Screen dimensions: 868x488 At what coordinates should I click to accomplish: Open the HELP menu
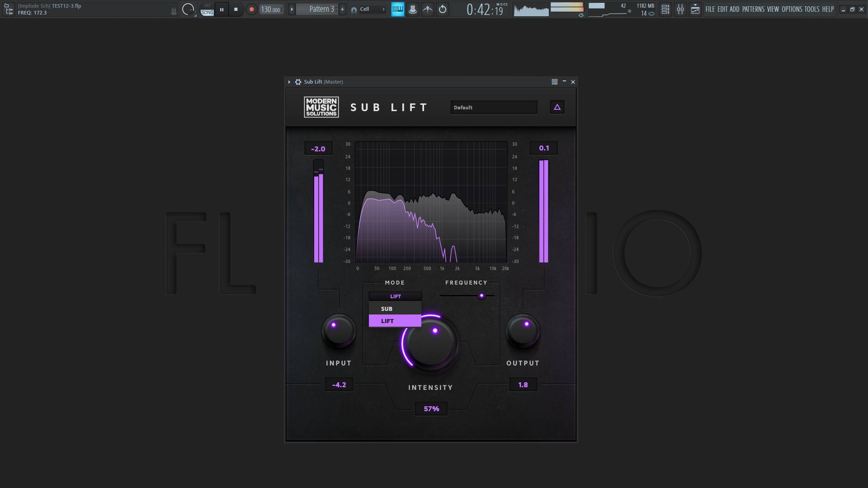(828, 9)
